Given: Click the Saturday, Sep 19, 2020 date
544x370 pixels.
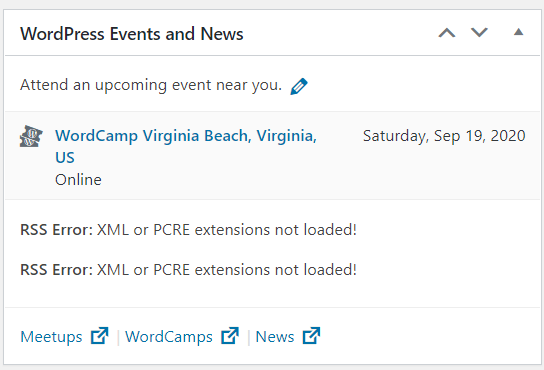Looking at the screenshot, I should tap(444, 136).
